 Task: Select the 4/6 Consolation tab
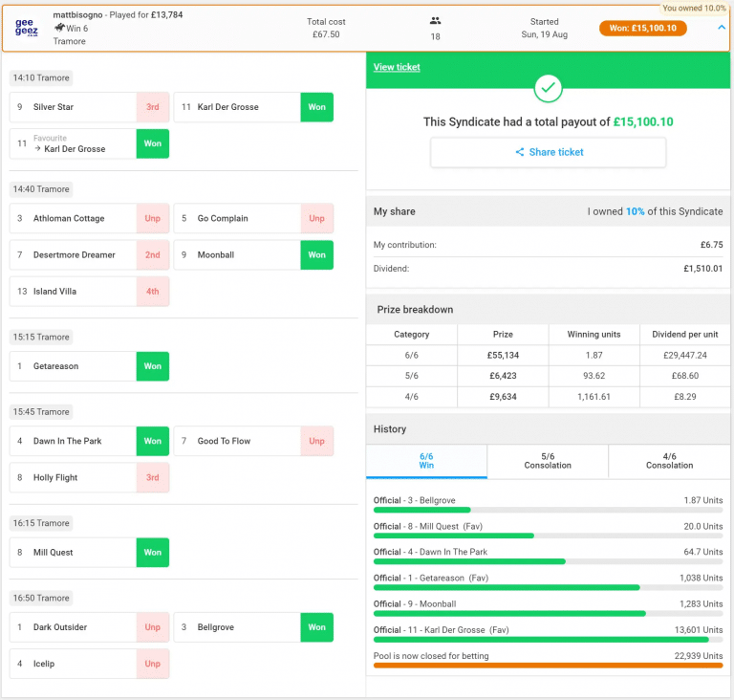pyautogui.click(x=669, y=461)
